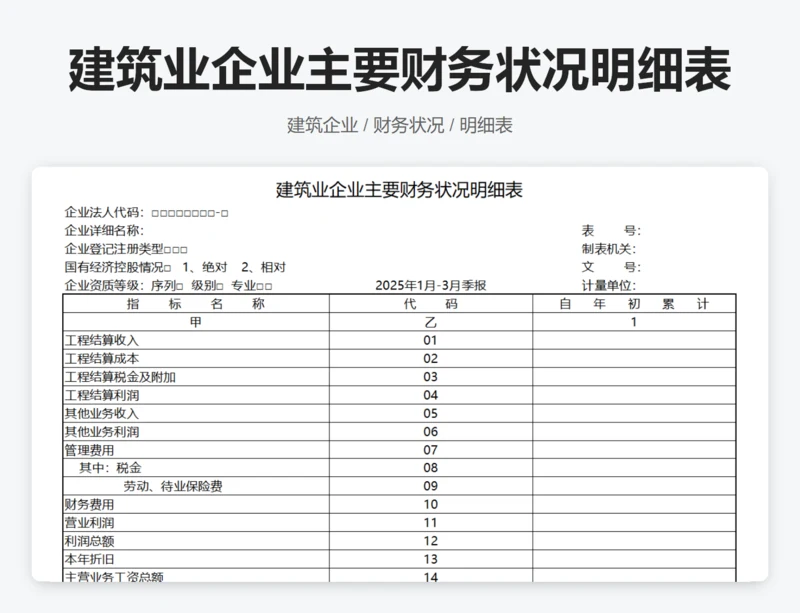The width and height of the screenshot is (800, 613).
Task: Select the 甲 header cell
Action: tap(196, 322)
